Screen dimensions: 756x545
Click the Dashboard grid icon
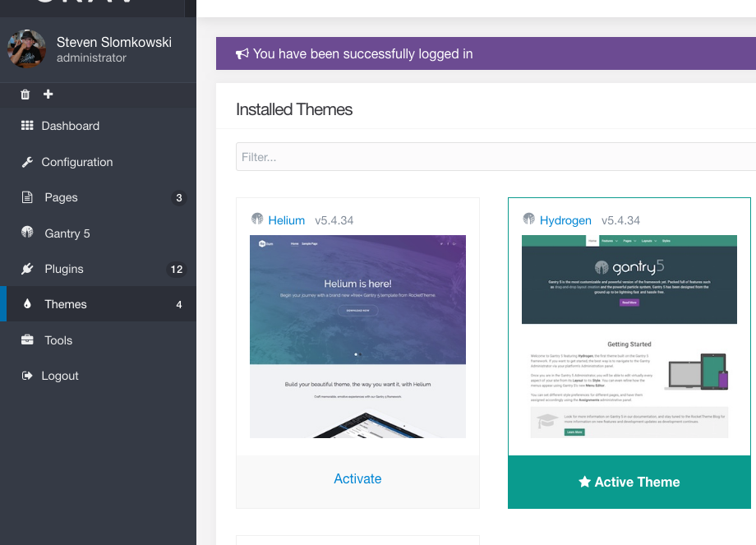click(27, 126)
